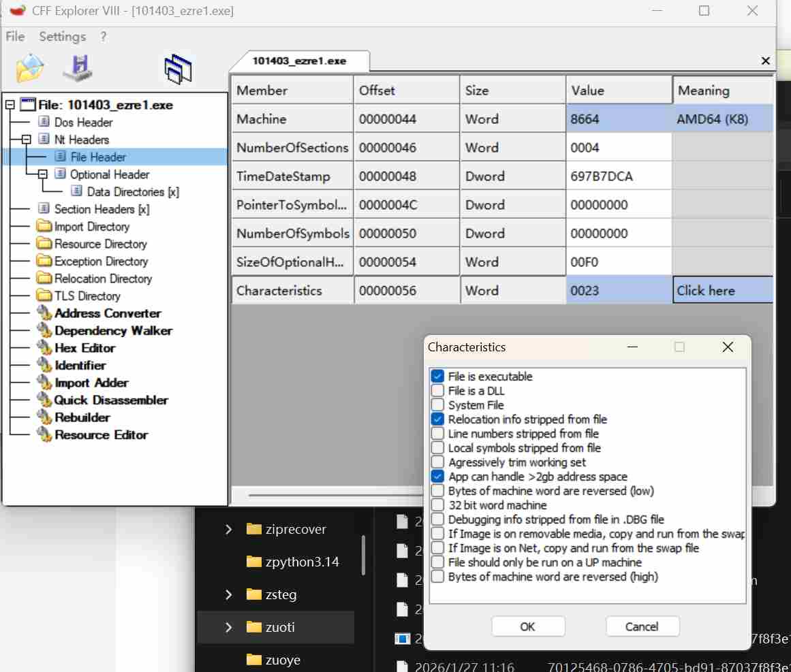The image size is (791, 672).
Task: Check File is a DLL
Action: click(x=438, y=391)
